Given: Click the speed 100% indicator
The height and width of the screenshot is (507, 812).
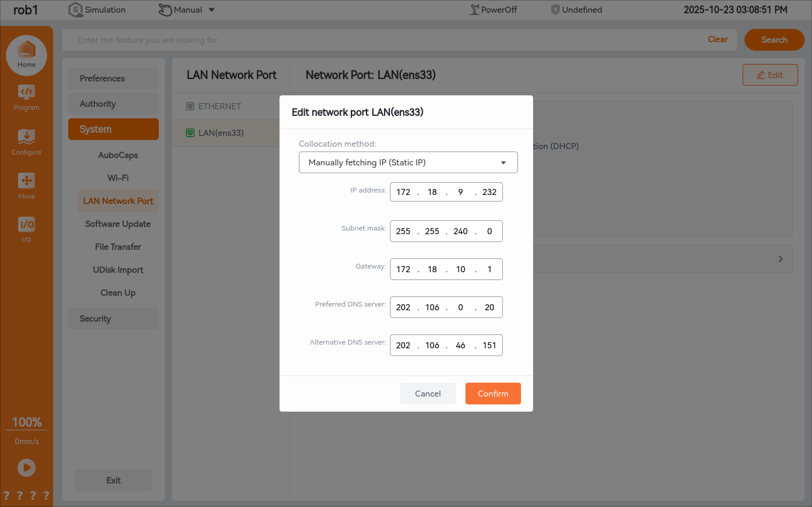Looking at the screenshot, I should [27, 422].
